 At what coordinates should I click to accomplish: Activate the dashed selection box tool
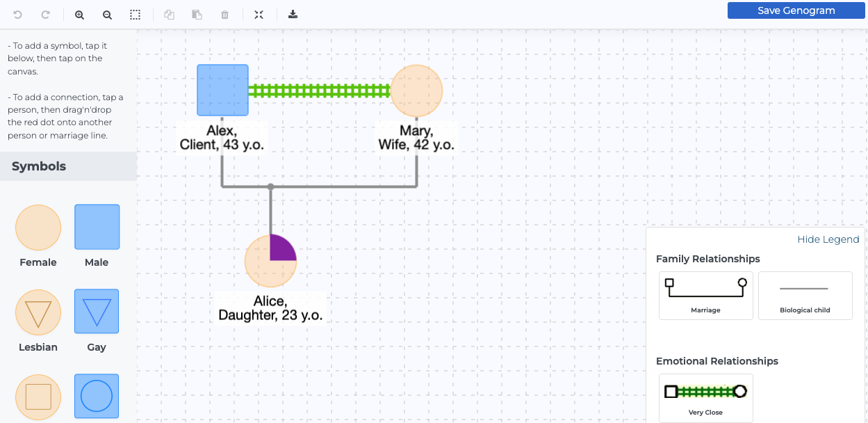coord(135,15)
